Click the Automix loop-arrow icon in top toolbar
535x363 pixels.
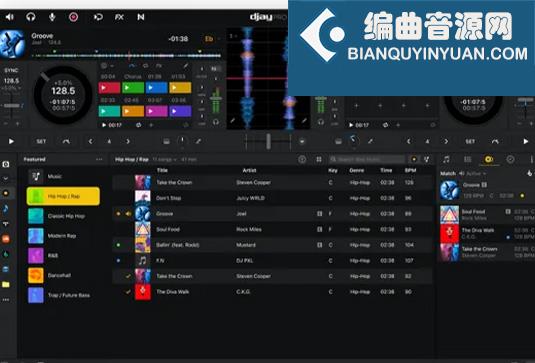[98, 17]
